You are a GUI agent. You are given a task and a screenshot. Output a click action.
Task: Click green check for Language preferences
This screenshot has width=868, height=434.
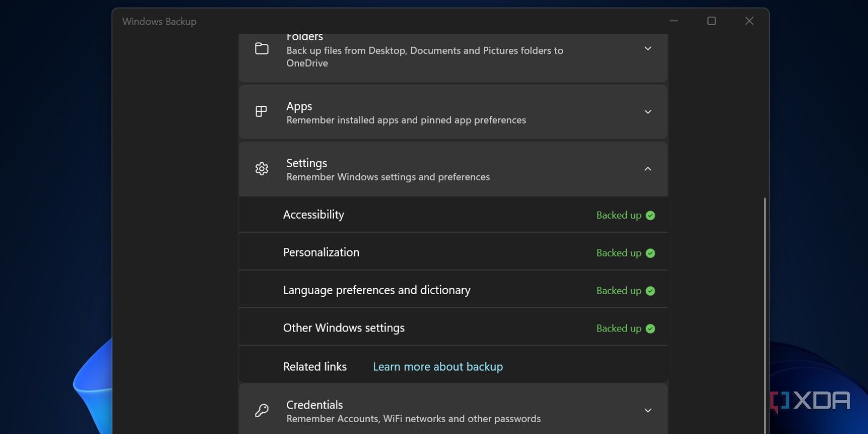point(650,291)
